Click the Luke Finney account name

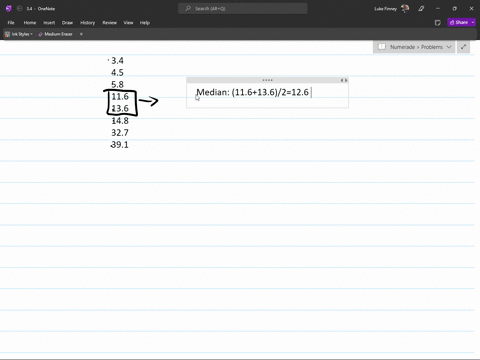pos(385,9)
